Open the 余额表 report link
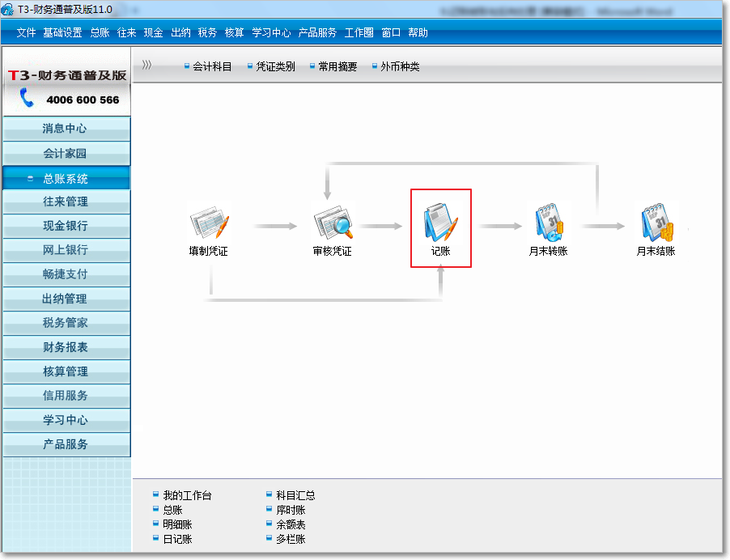 (x=291, y=524)
